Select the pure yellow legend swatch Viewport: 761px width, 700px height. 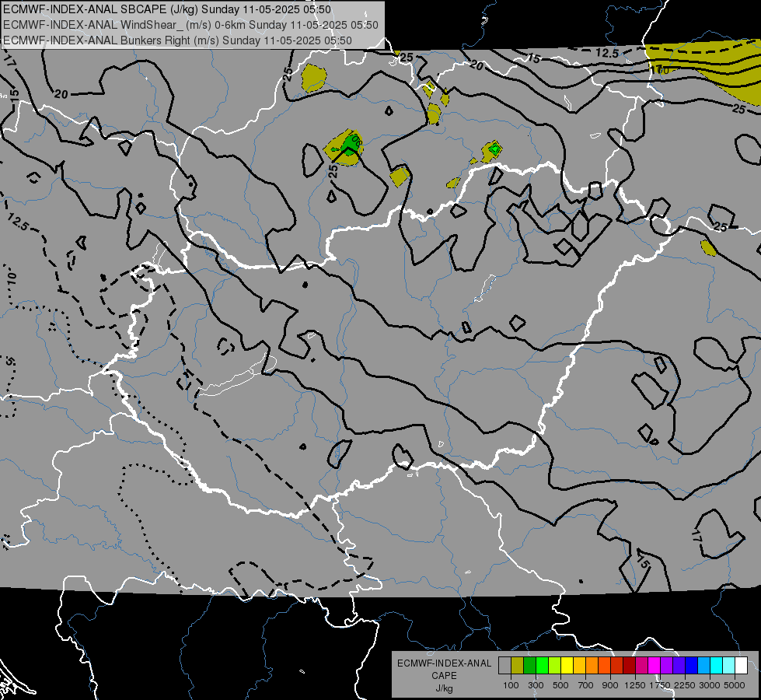(x=567, y=666)
